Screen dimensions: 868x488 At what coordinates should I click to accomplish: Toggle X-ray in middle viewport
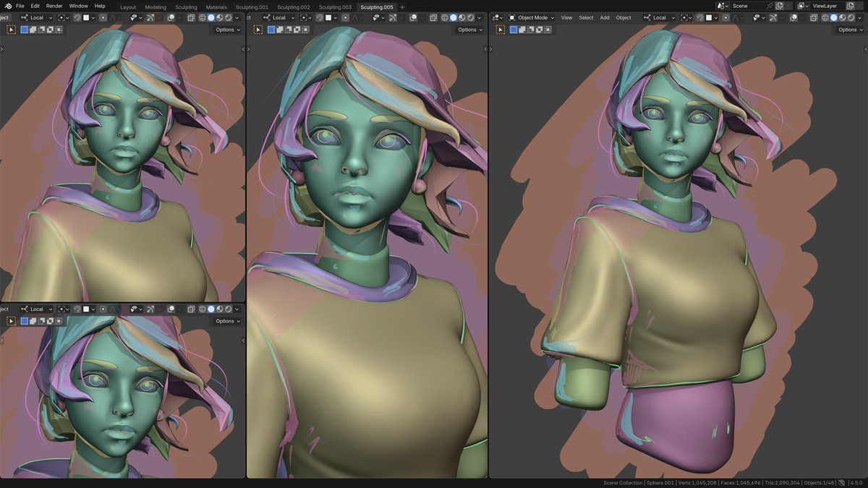click(433, 17)
